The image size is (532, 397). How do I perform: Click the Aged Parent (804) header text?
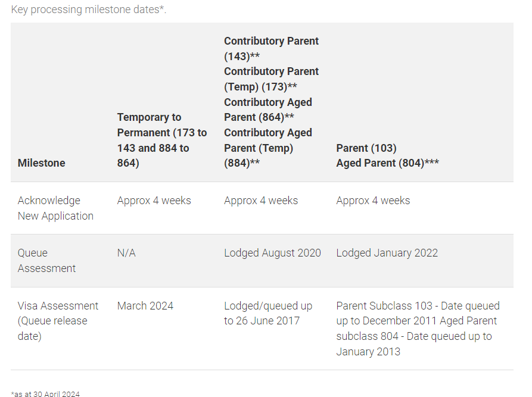tap(387, 163)
